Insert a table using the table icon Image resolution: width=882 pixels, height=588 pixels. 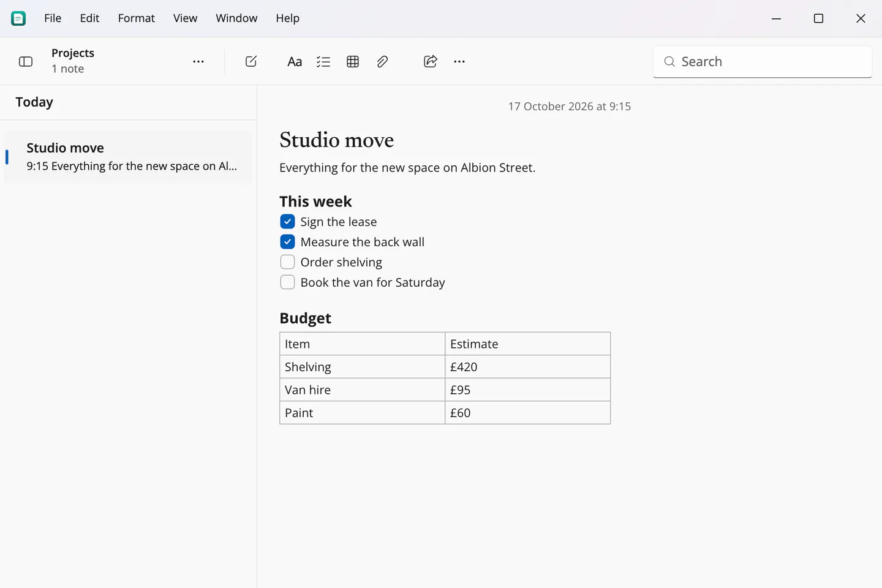[x=353, y=61]
